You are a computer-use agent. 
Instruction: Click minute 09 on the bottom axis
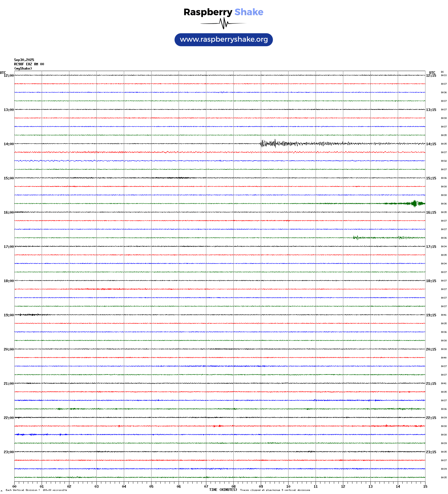point(261,487)
